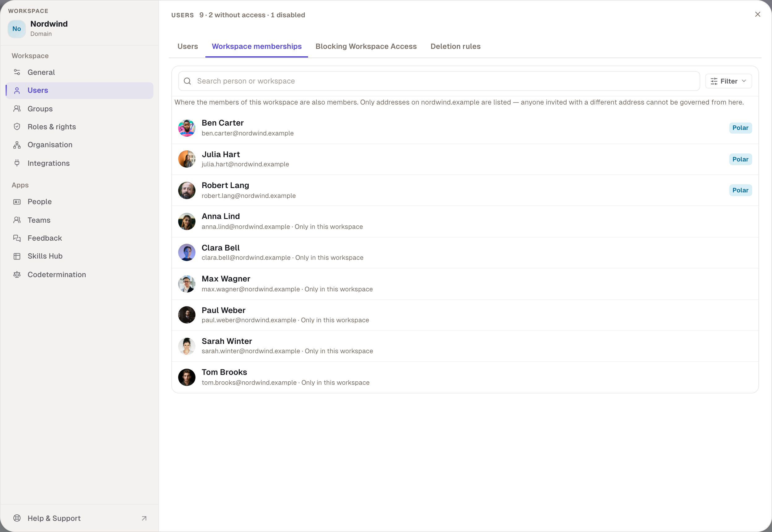
Task: Click the Polar tag on Ben Carter
Action: click(740, 128)
